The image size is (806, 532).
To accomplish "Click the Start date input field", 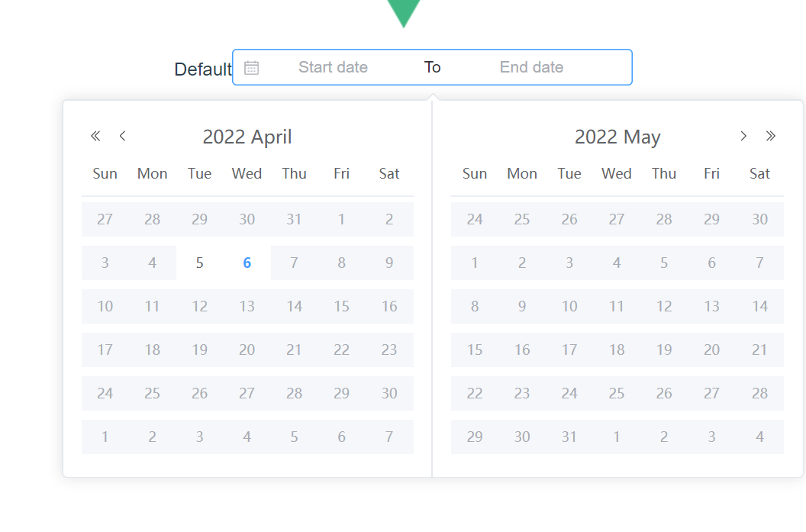I will pyautogui.click(x=333, y=68).
